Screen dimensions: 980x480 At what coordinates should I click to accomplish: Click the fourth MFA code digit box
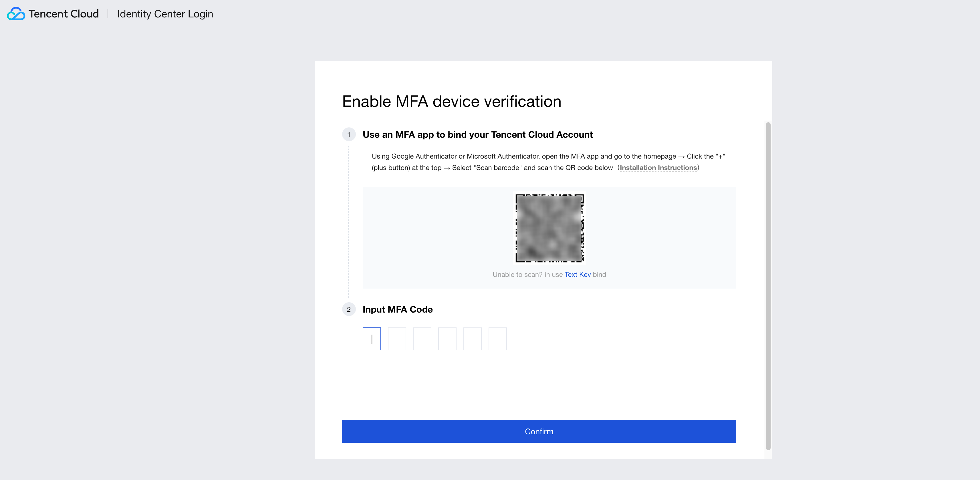pos(447,339)
